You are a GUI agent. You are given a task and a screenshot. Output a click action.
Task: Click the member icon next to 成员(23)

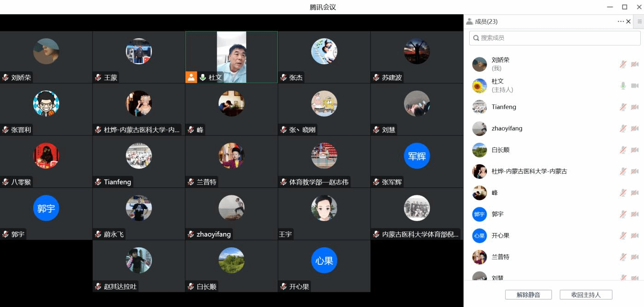click(469, 22)
